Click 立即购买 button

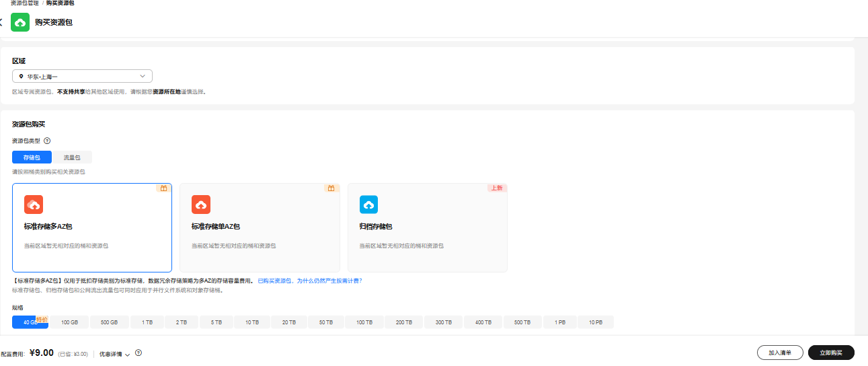coord(831,353)
